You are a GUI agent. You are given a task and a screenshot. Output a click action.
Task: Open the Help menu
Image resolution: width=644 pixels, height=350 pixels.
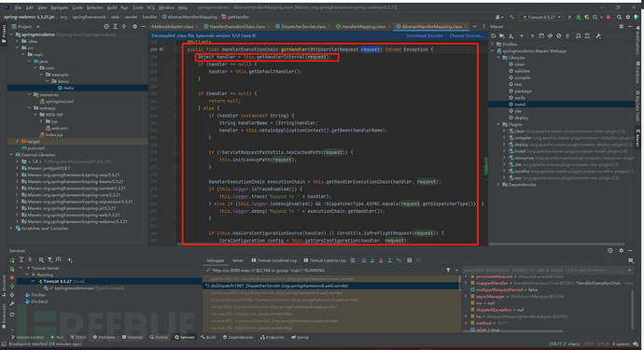coord(183,7)
